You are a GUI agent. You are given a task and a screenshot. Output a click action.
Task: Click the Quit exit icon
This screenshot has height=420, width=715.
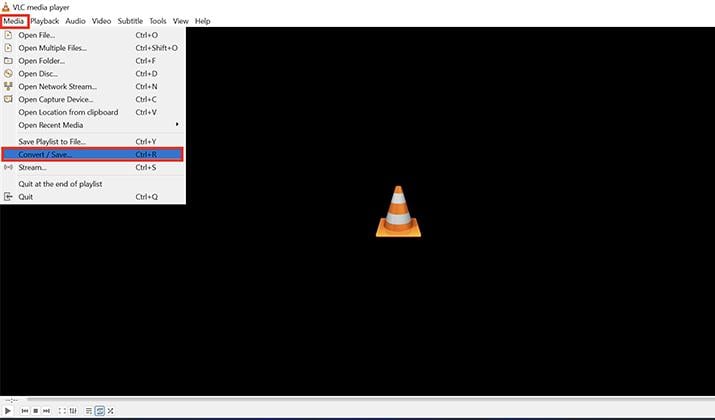[8, 197]
